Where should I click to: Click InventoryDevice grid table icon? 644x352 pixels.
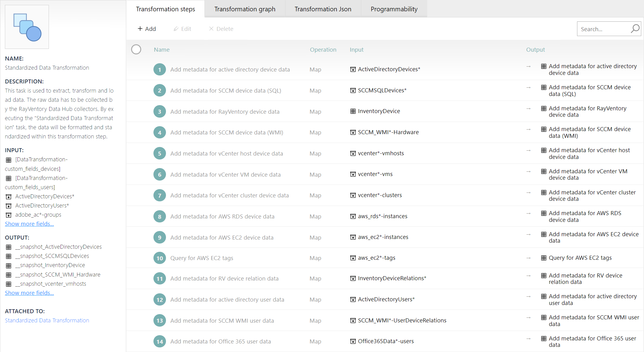(x=353, y=111)
